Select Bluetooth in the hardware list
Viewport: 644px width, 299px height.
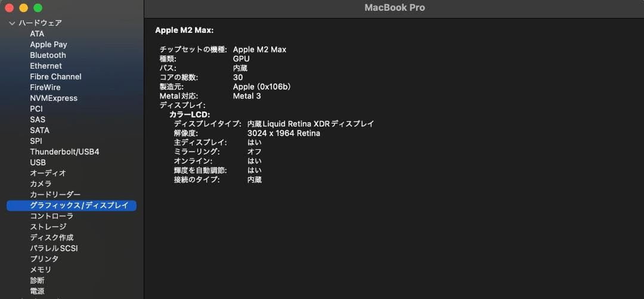[48, 55]
